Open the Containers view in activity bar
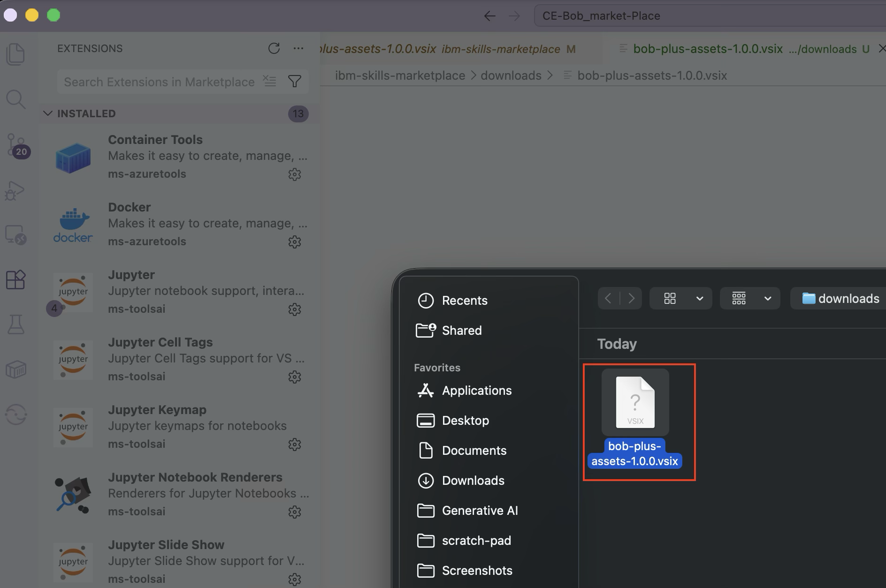 tap(15, 369)
